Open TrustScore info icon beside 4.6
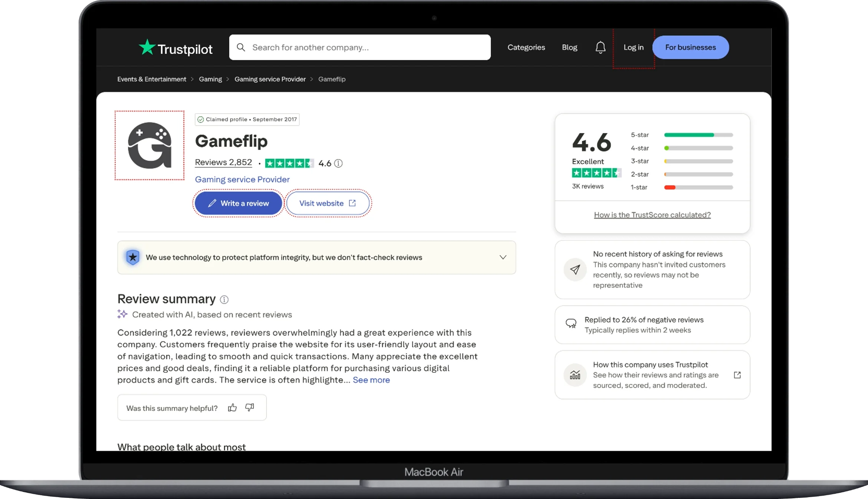 click(338, 163)
